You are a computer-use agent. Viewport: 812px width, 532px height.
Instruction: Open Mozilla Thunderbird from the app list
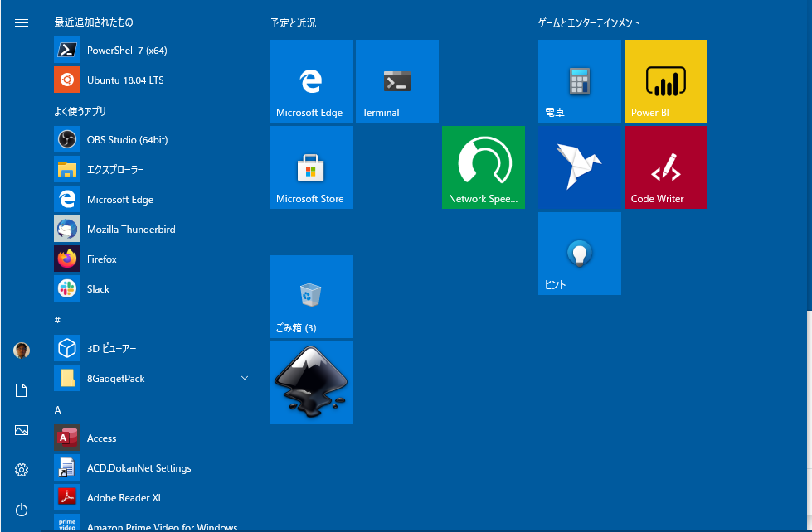(x=153, y=230)
